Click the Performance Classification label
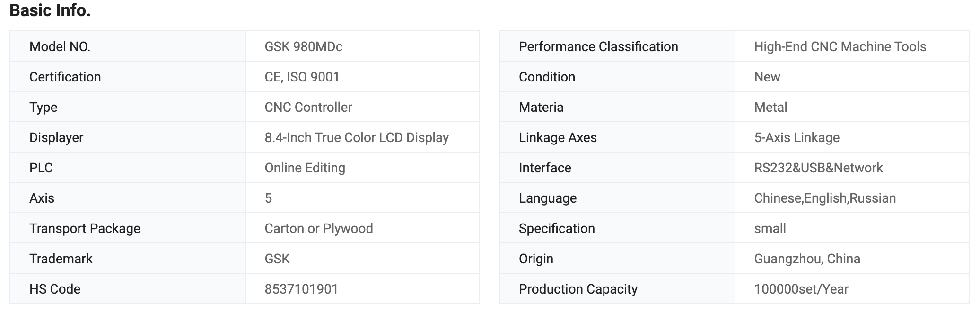 [x=598, y=46]
